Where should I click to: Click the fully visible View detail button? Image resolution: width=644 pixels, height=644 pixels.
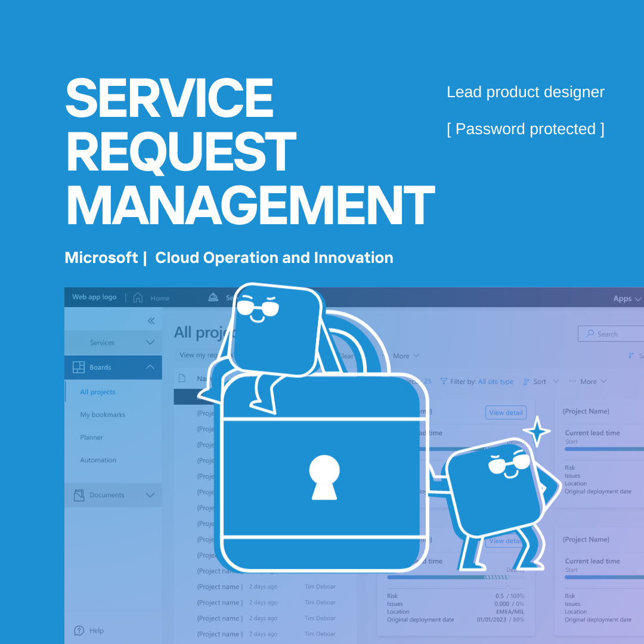[x=506, y=413]
